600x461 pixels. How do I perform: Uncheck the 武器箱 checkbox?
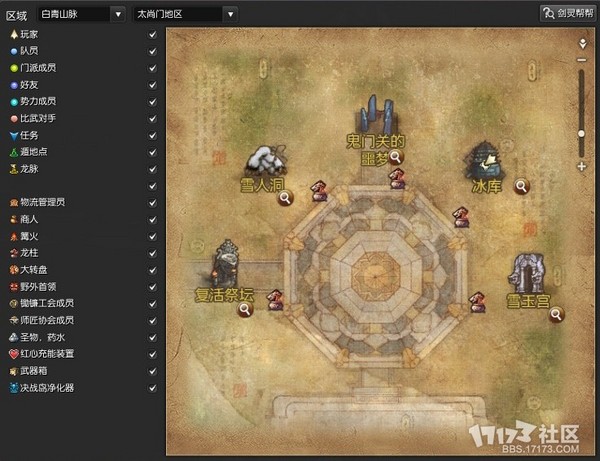click(x=152, y=371)
